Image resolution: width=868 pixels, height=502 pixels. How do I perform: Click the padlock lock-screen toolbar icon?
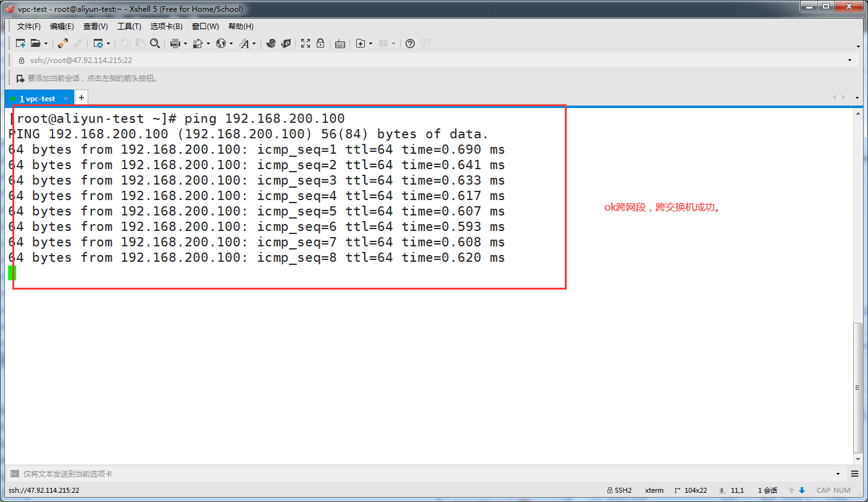click(320, 43)
